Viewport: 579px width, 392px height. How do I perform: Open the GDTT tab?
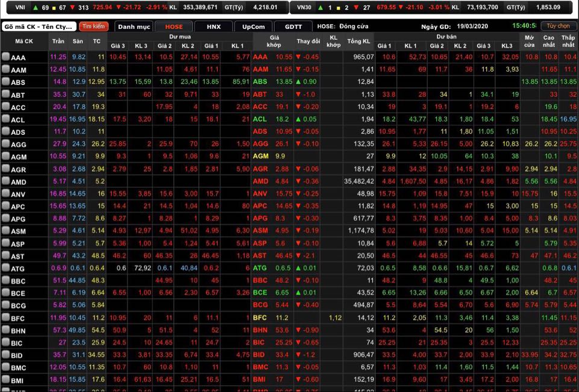tap(293, 27)
